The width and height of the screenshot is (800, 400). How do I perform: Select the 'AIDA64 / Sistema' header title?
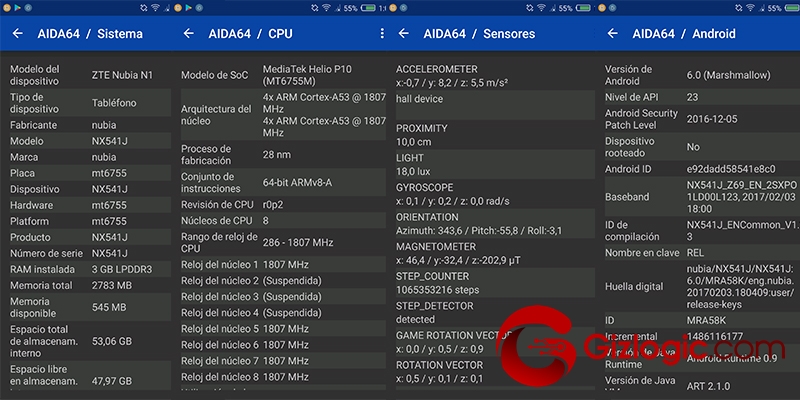point(90,34)
